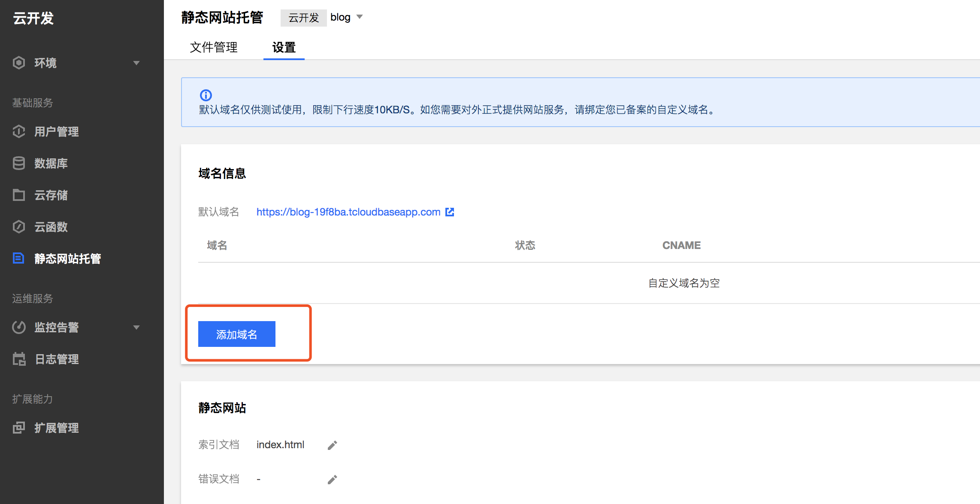This screenshot has height=504, width=980.
Task: Switch to the 文件管理 tab
Action: coord(214,47)
